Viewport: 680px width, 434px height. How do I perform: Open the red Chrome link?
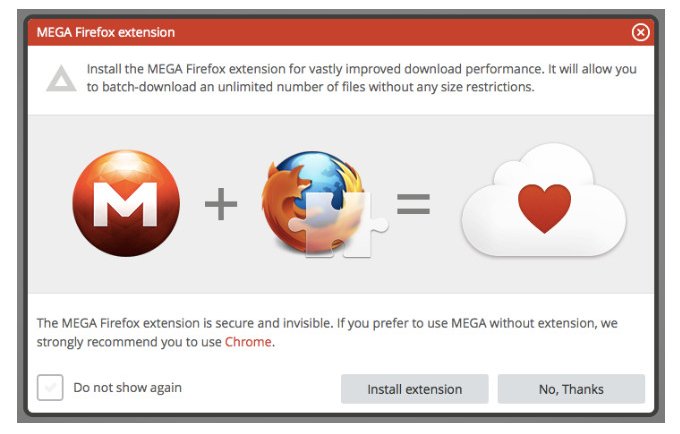[x=248, y=342]
